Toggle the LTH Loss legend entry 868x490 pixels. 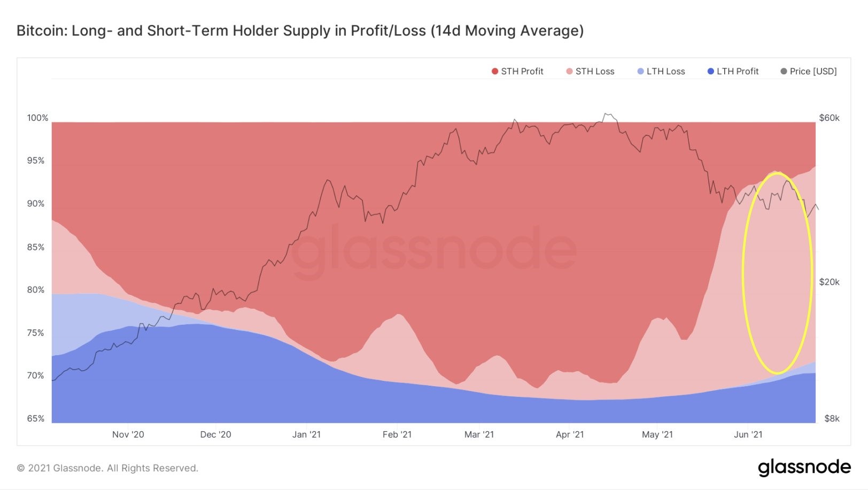(x=661, y=71)
